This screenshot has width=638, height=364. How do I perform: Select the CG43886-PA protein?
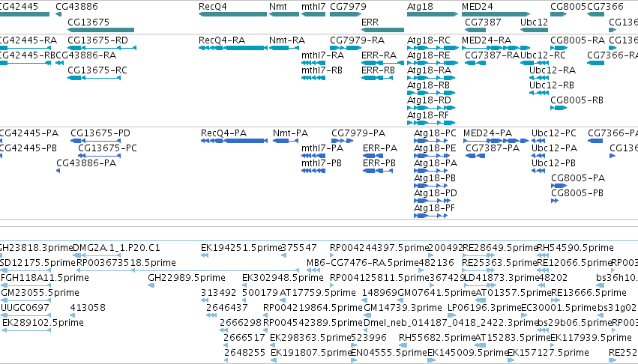click(x=58, y=171)
